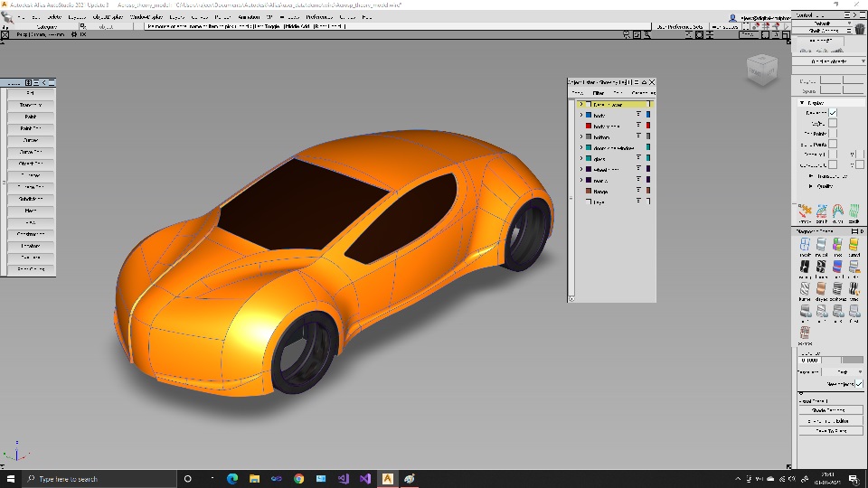Image resolution: width=868 pixels, height=488 pixels.
Task: Open the Preferences menu
Action: 318,17
